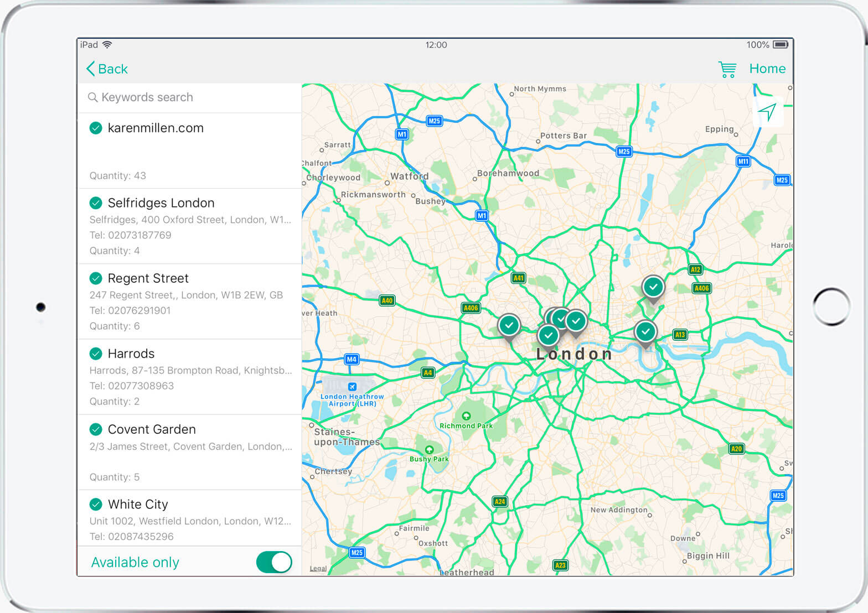The image size is (868, 613).
Task: Click Regent Street phone 02076291901
Action: click(x=130, y=310)
